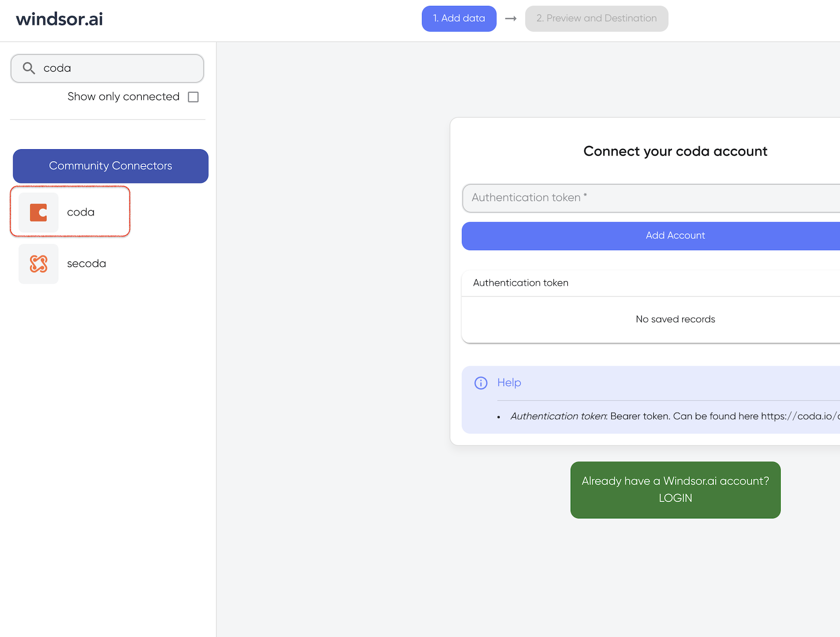Collapse the Community Connectors section
The image size is (840, 637).
111,166
